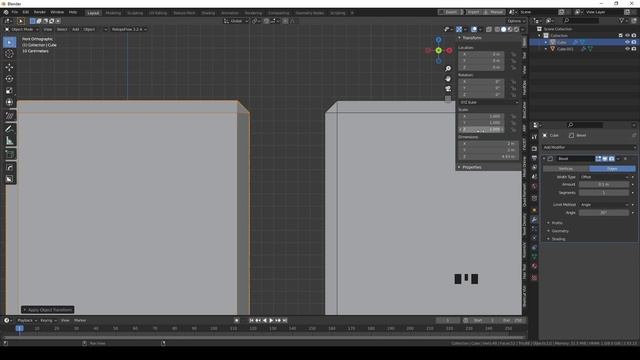This screenshot has width=640, height=360.
Task: Switch to the Modeling workspace tab
Action: point(113,13)
